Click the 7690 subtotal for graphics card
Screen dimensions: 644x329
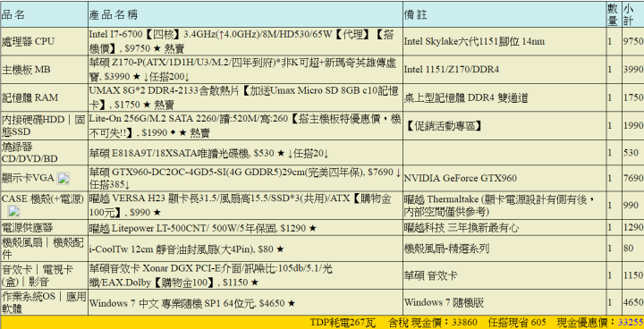click(633, 178)
